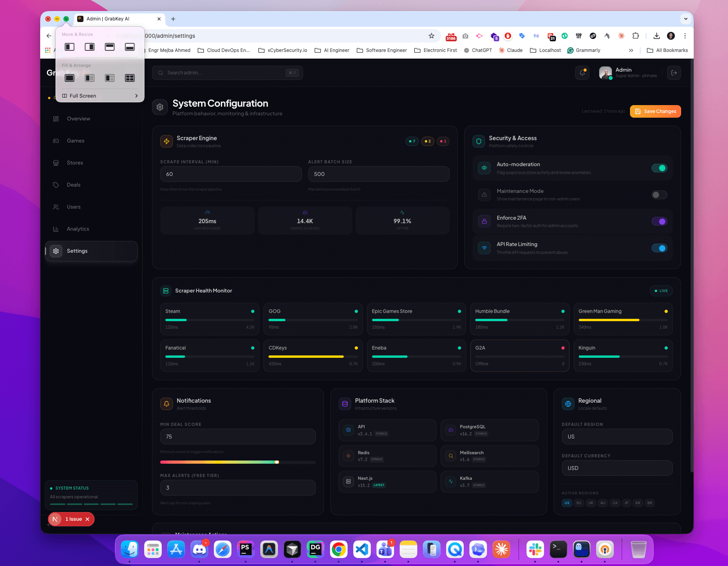Click the Deals tag icon in sidebar
This screenshot has height=566, width=728.
(x=56, y=185)
